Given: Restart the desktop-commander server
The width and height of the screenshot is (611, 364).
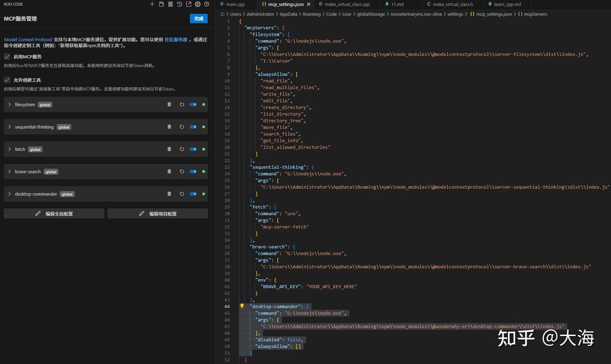Looking at the screenshot, I should pos(182,194).
